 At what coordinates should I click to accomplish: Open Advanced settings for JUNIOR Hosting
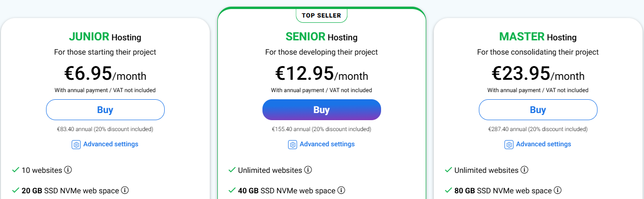coord(111,144)
